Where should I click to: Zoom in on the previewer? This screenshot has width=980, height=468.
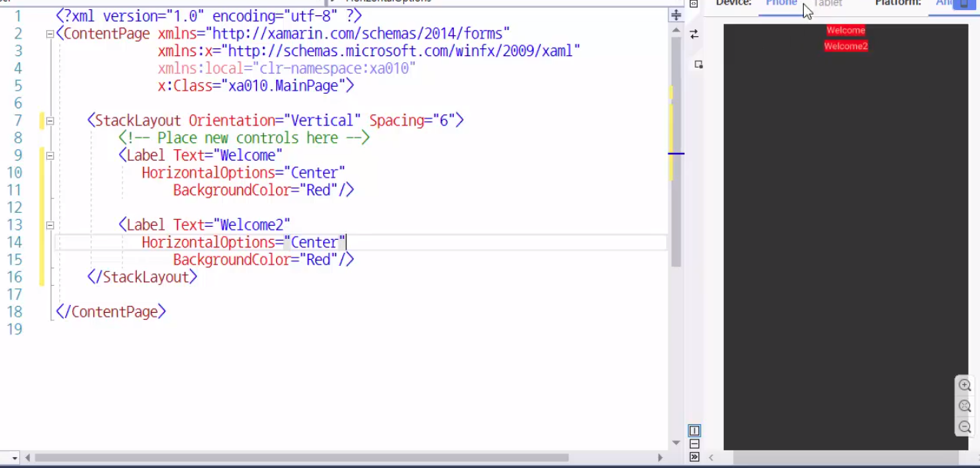[x=965, y=386]
